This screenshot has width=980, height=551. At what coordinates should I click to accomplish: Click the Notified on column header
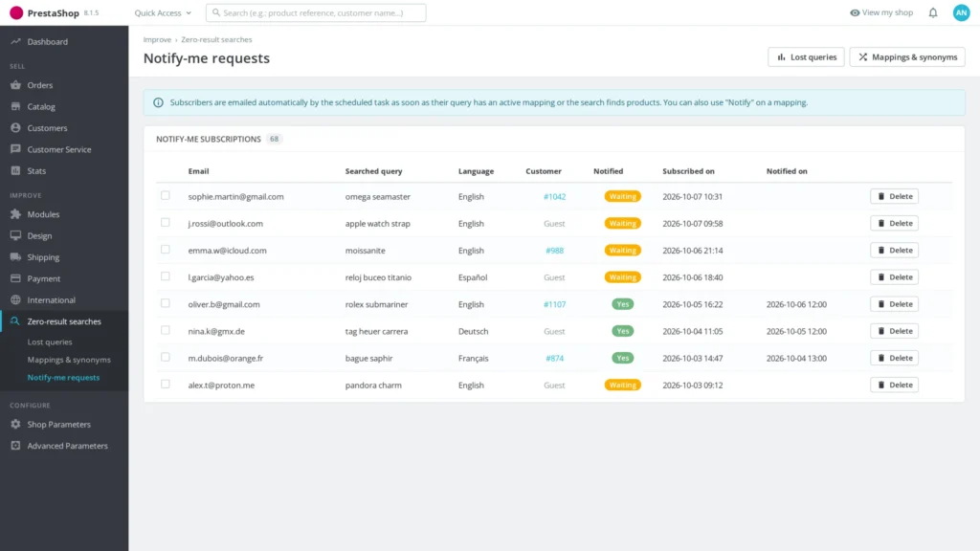point(787,171)
